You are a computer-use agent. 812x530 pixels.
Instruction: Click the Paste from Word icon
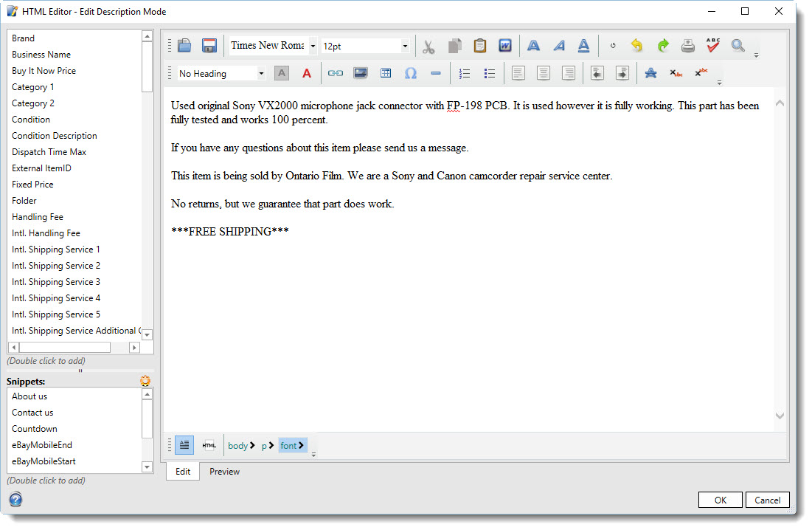pos(505,46)
